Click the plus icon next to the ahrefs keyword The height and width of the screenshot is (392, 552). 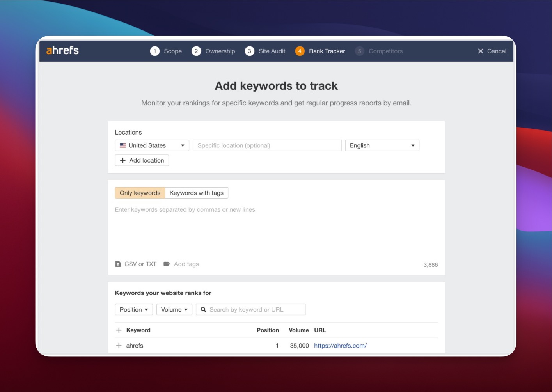(119, 345)
